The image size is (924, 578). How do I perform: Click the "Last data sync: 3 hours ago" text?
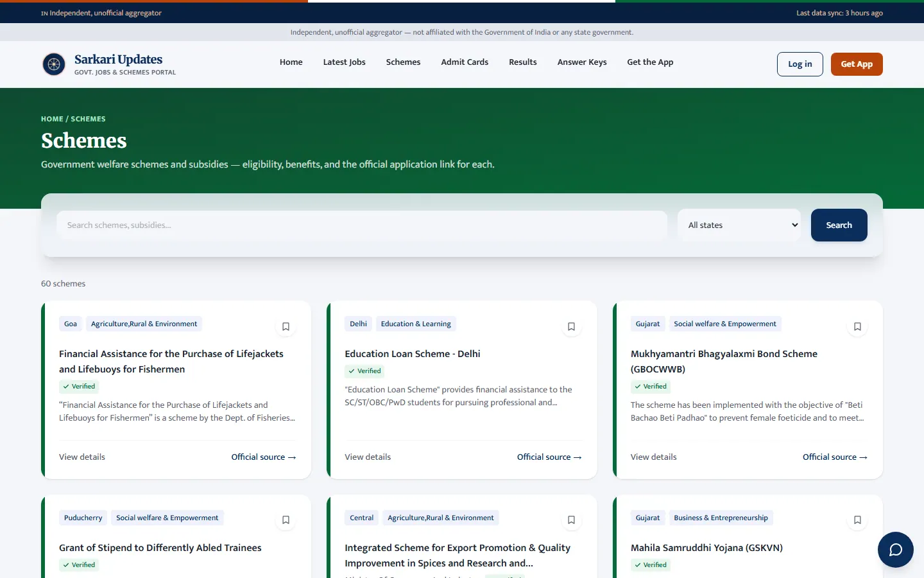click(x=839, y=13)
